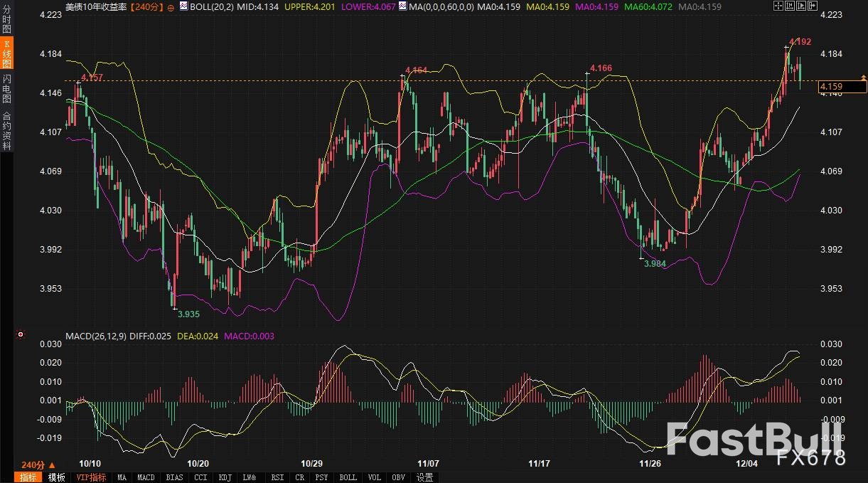This screenshot has width=868, height=483.
Task: Click the small red circle icon left of MACD label
Action: (x=21, y=334)
